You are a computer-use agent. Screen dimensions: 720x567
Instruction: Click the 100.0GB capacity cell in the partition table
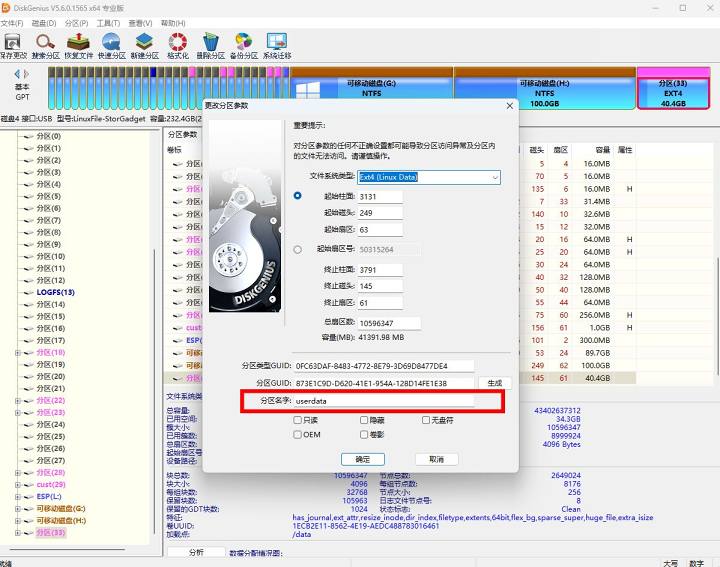point(595,365)
